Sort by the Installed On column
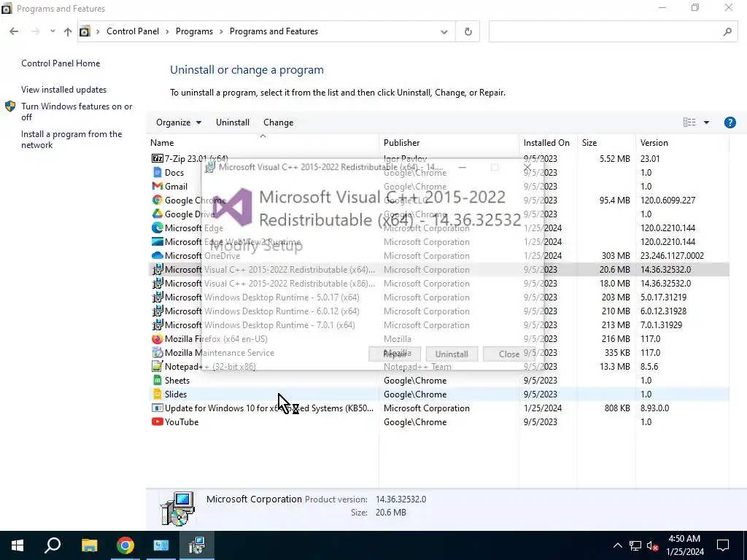747x560 pixels. [548, 143]
